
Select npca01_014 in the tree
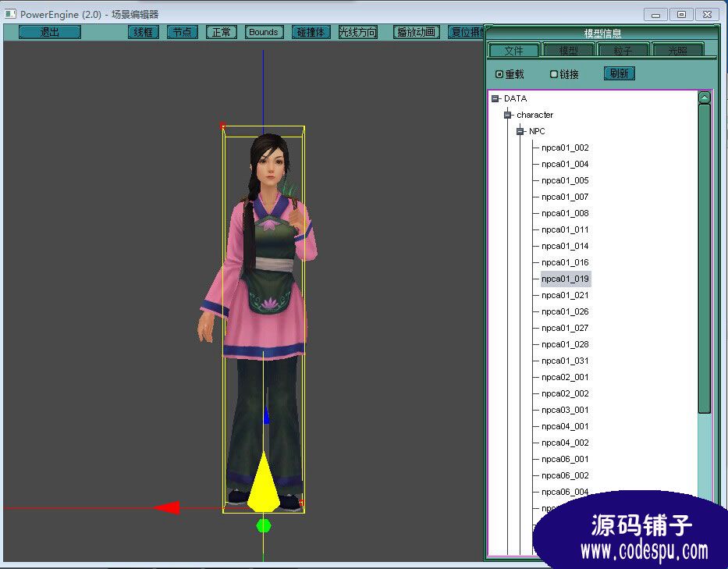(565, 246)
